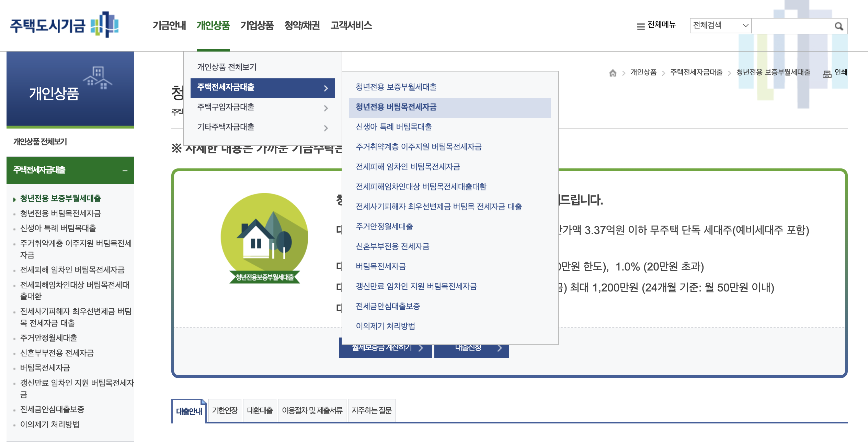Click the home breadcrumb icon
This screenshot has height=442, width=868.
[x=613, y=73]
